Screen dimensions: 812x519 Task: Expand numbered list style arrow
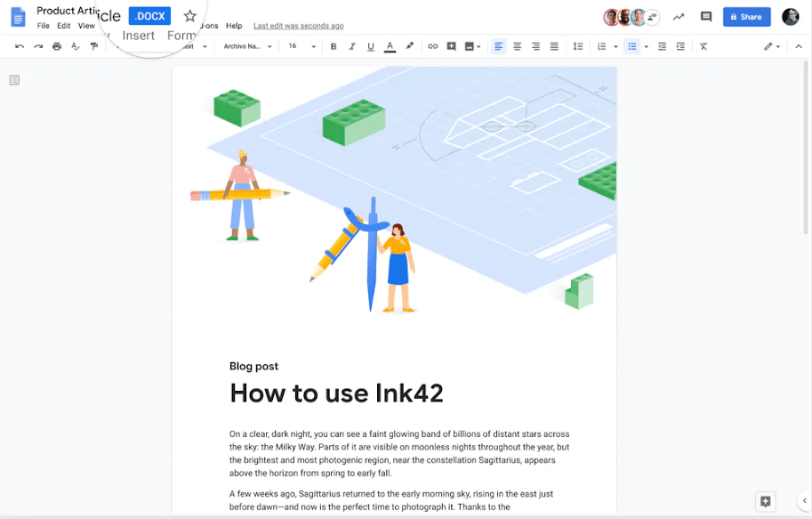click(x=615, y=46)
